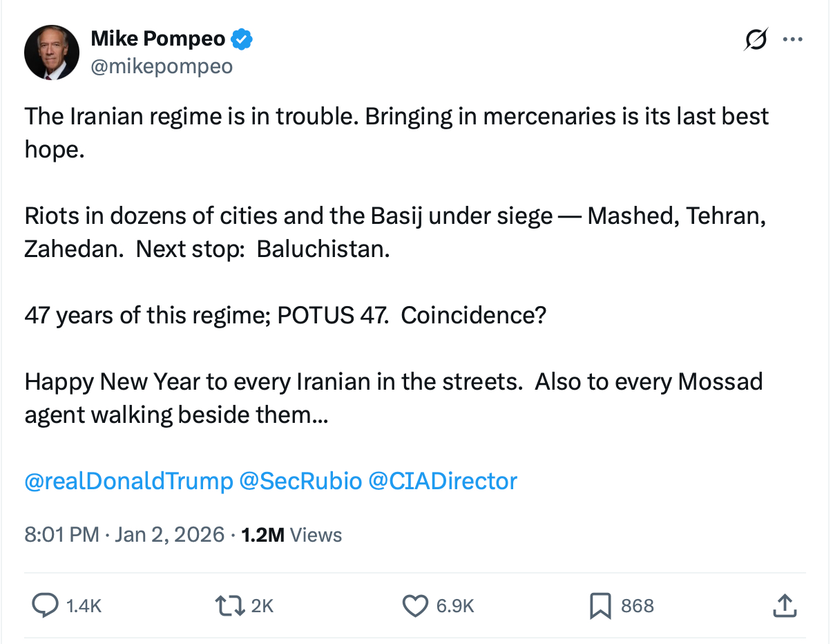Click the reply speech bubble icon
Screen dimensions: 833x644
coord(46,606)
